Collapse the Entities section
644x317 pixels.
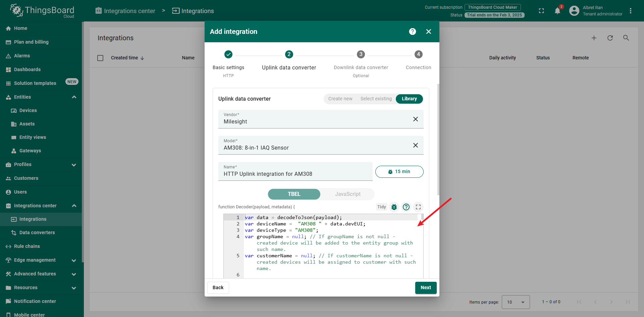coord(74,97)
